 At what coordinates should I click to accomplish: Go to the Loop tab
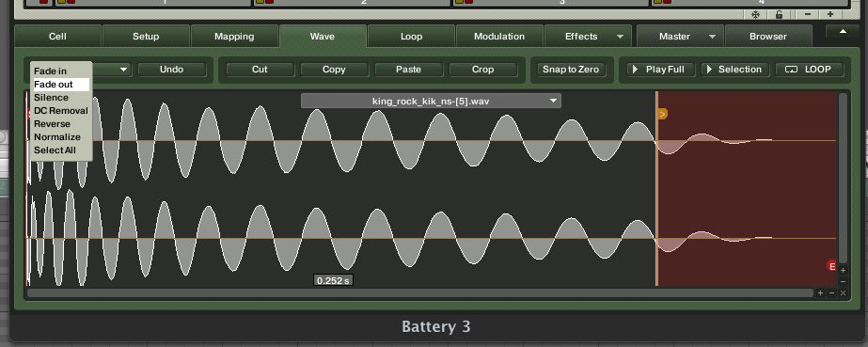pos(411,37)
